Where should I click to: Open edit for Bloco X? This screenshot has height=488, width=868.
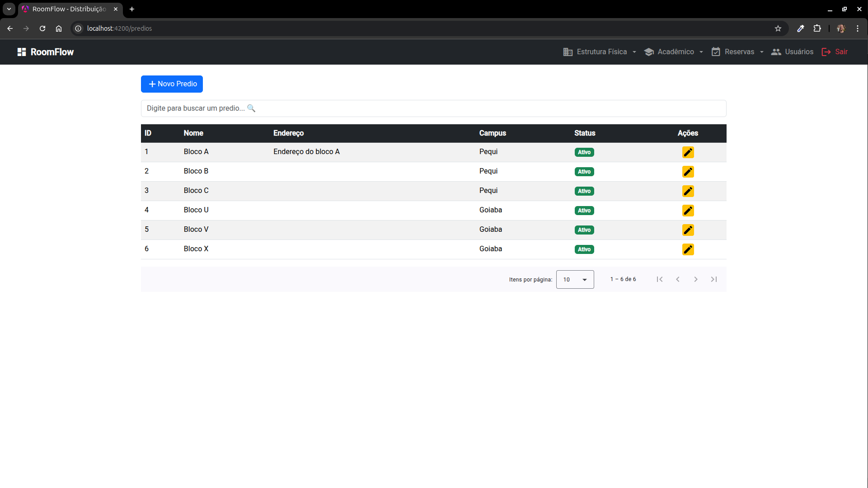coord(688,249)
